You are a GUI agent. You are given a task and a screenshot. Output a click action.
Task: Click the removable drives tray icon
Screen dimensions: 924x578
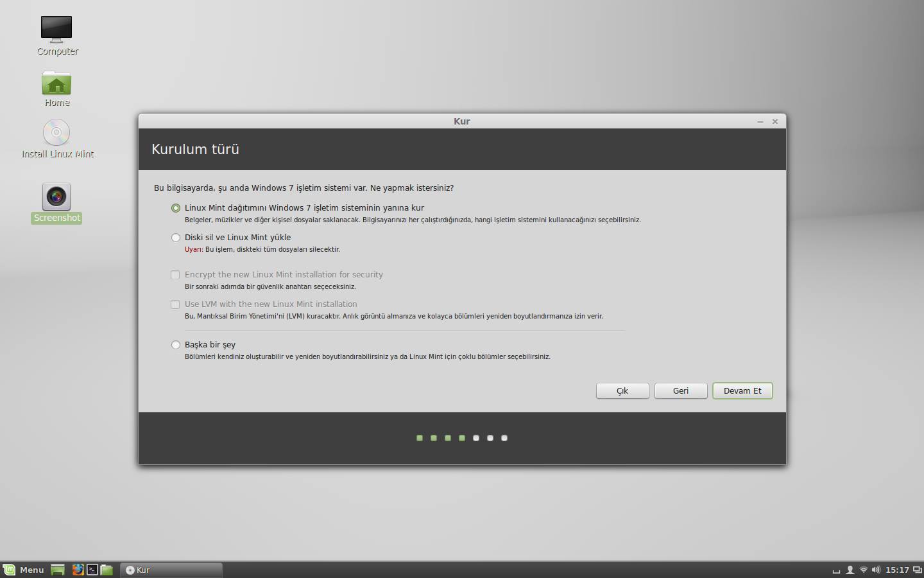click(x=836, y=570)
